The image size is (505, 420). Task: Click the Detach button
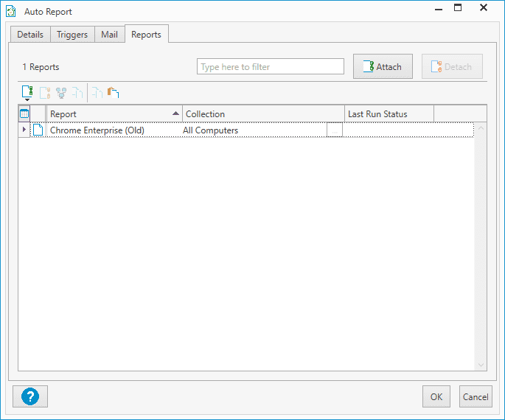pos(452,66)
